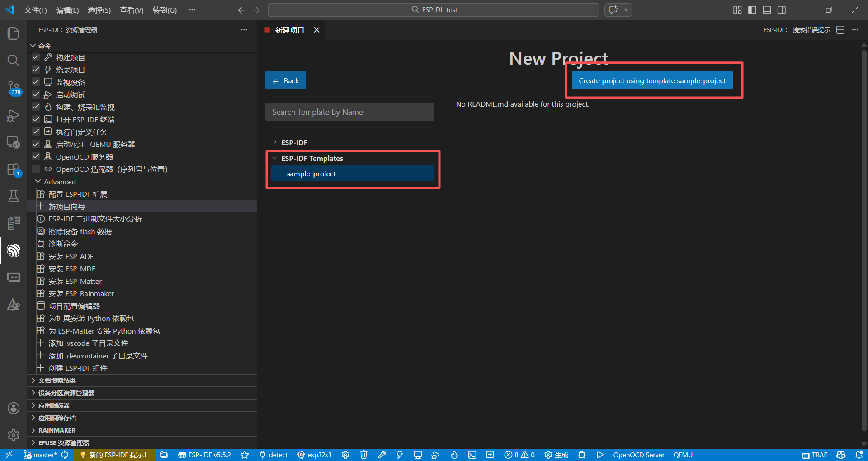Open the Testing flask view
868x461 pixels.
(x=14, y=196)
